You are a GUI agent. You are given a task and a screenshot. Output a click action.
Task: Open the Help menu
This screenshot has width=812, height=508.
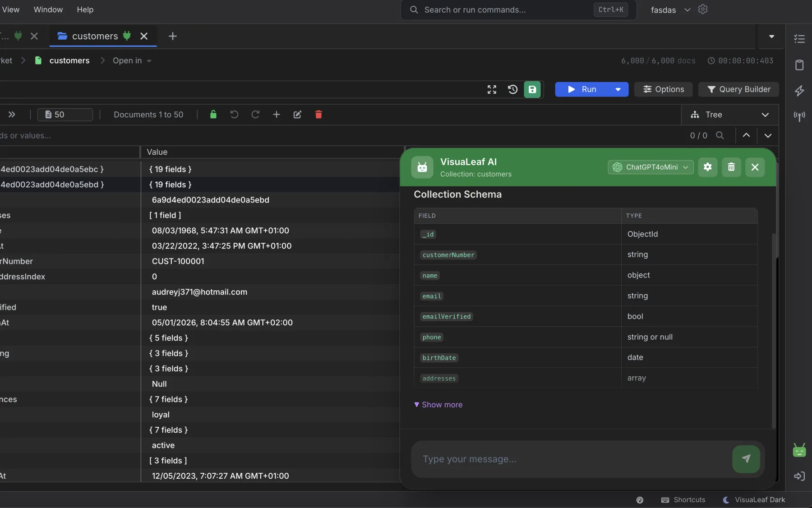click(85, 9)
